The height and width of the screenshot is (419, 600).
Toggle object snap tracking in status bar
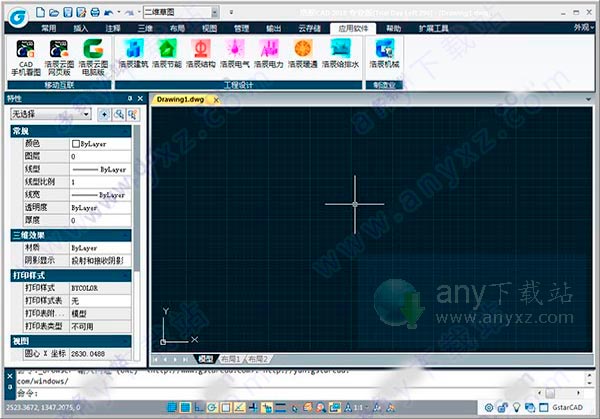coord(240,408)
